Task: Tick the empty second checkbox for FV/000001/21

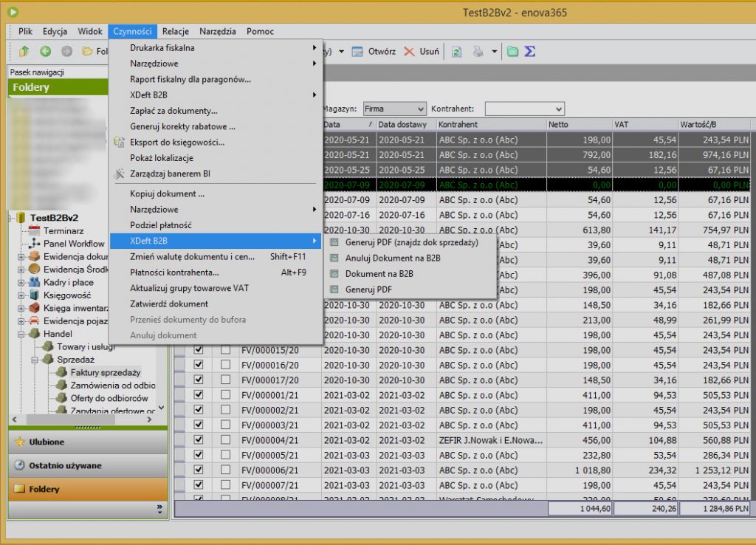Action: pyautogui.click(x=225, y=395)
